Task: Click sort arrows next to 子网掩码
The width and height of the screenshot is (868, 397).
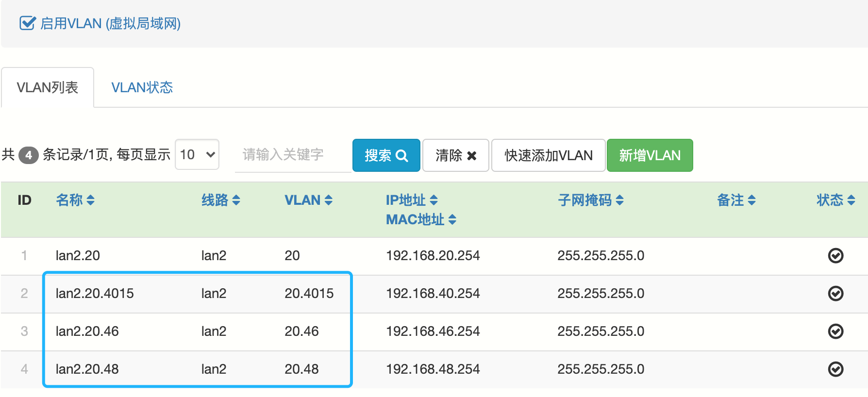Action: point(619,200)
